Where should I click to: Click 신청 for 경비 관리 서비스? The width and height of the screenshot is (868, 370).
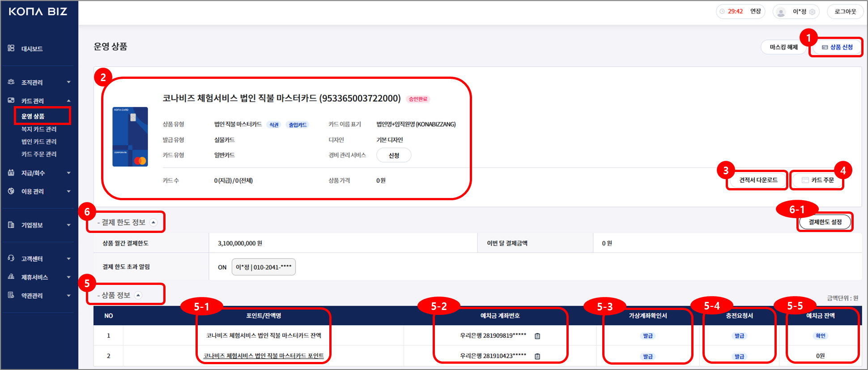pos(394,155)
